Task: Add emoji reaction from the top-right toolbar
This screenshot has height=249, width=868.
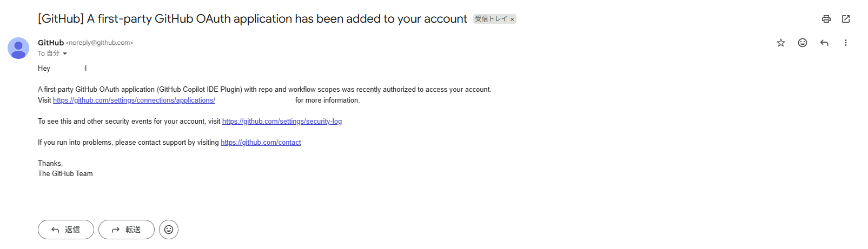Action: (x=803, y=43)
